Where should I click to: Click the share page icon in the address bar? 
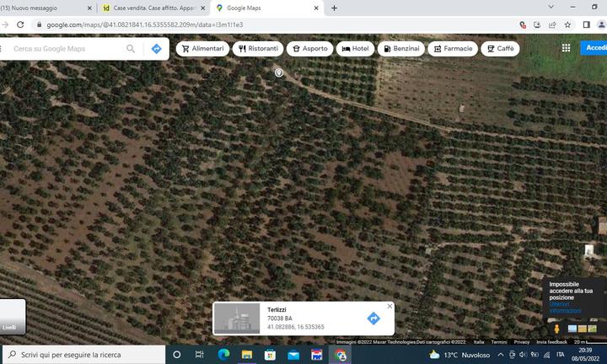[x=551, y=25]
